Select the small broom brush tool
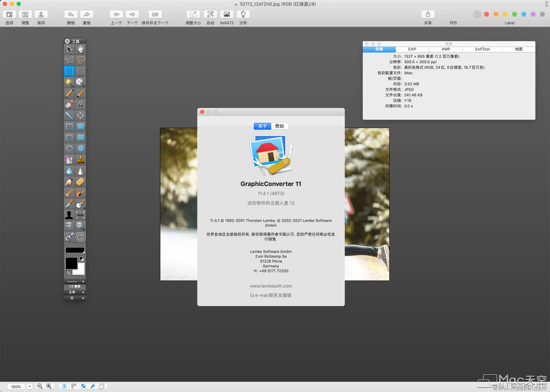 (x=69, y=193)
